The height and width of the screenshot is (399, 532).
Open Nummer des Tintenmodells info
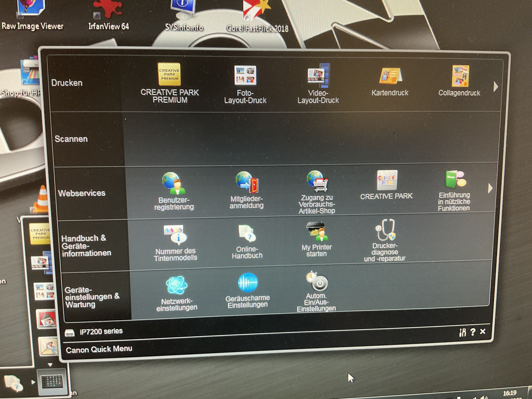[175, 235]
